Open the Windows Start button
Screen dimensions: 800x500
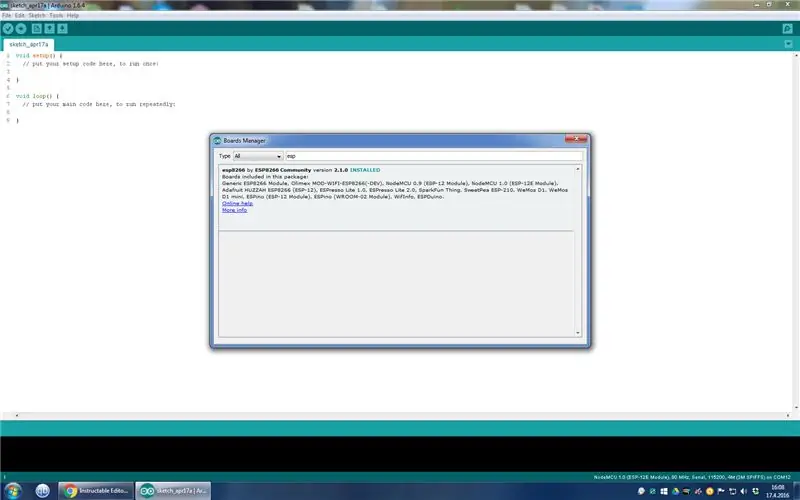click(x=12, y=490)
